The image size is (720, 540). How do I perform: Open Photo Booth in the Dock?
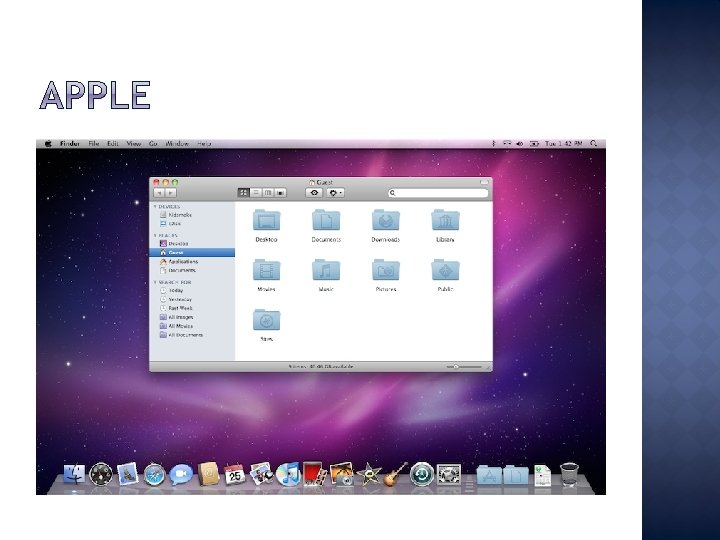tap(315, 474)
